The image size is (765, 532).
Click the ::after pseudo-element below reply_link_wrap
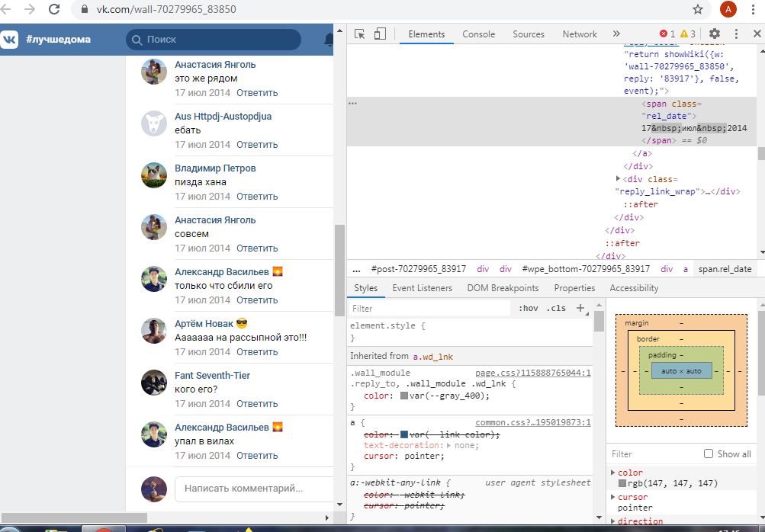[x=641, y=204]
